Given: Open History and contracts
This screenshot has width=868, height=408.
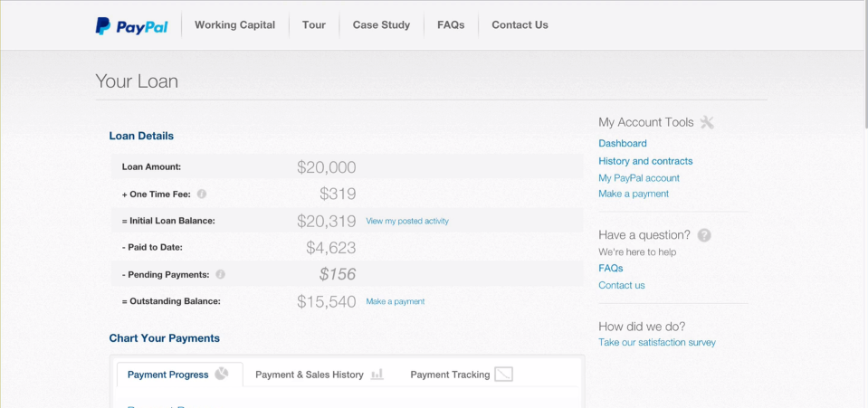Looking at the screenshot, I should click(x=645, y=161).
